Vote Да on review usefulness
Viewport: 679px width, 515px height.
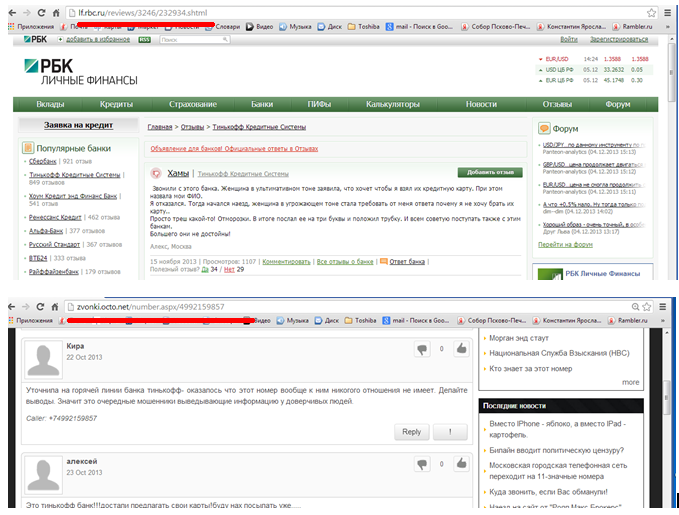point(204,269)
